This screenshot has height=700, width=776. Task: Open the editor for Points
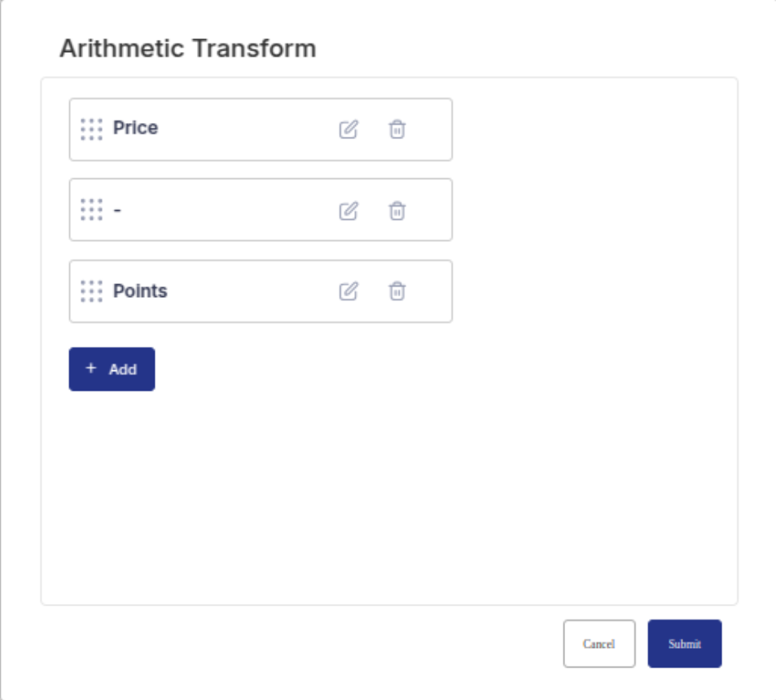tap(349, 291)
